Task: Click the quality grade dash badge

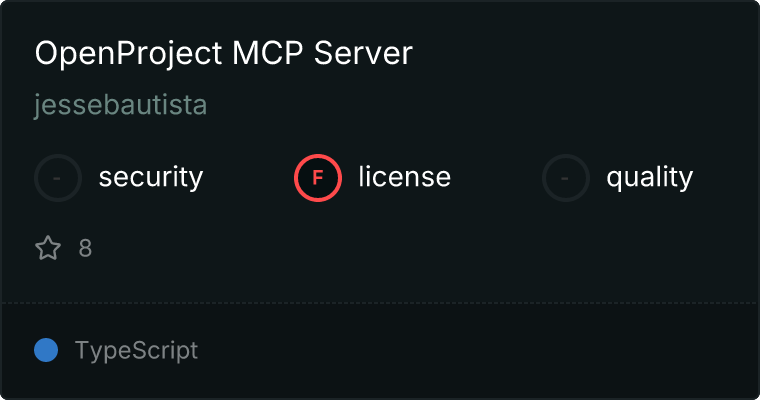Action: pos(566,178)
